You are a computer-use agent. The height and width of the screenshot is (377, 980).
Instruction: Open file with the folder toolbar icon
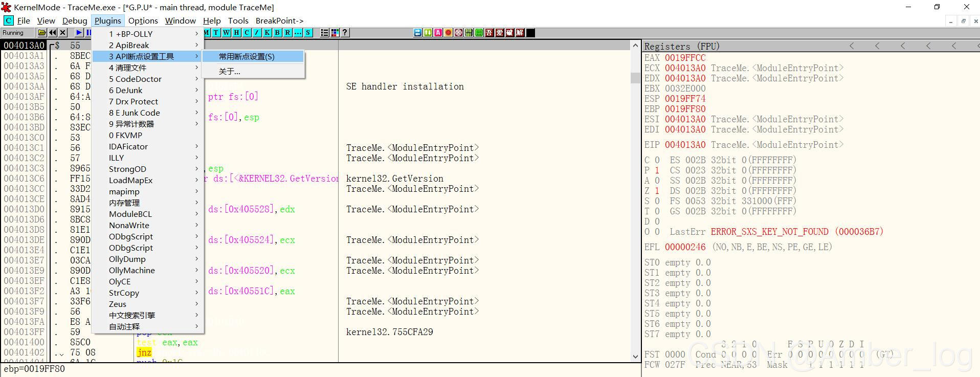point(42,32)
